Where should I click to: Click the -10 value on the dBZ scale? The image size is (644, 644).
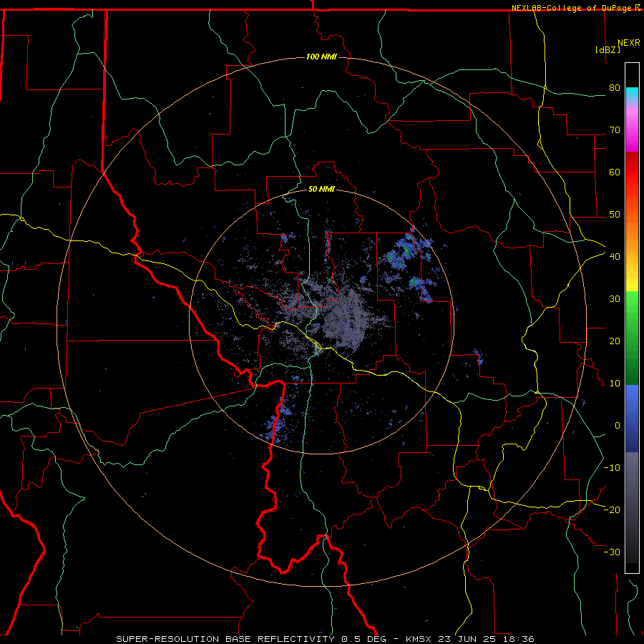pos(612,468)
